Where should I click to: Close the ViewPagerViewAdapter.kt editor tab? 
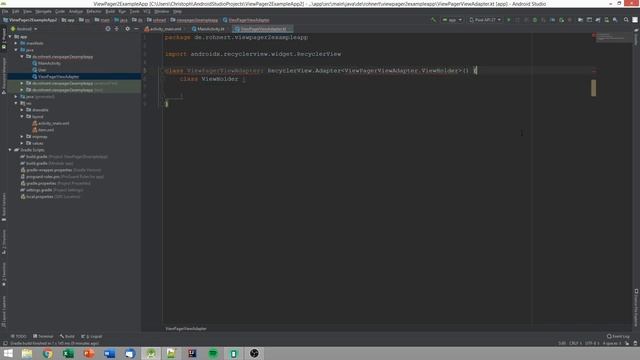290,29
